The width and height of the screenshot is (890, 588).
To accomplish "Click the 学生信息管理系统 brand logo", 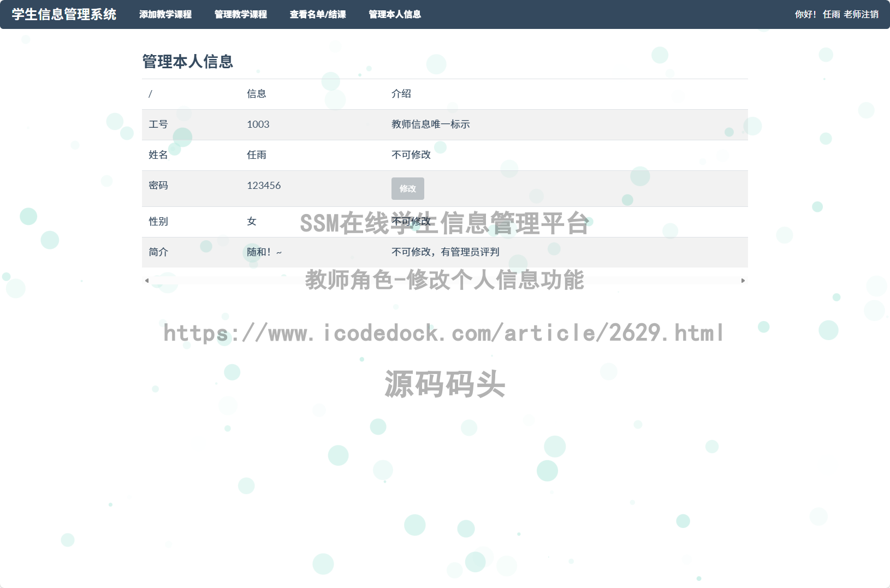I will click(x=63, y=15).
